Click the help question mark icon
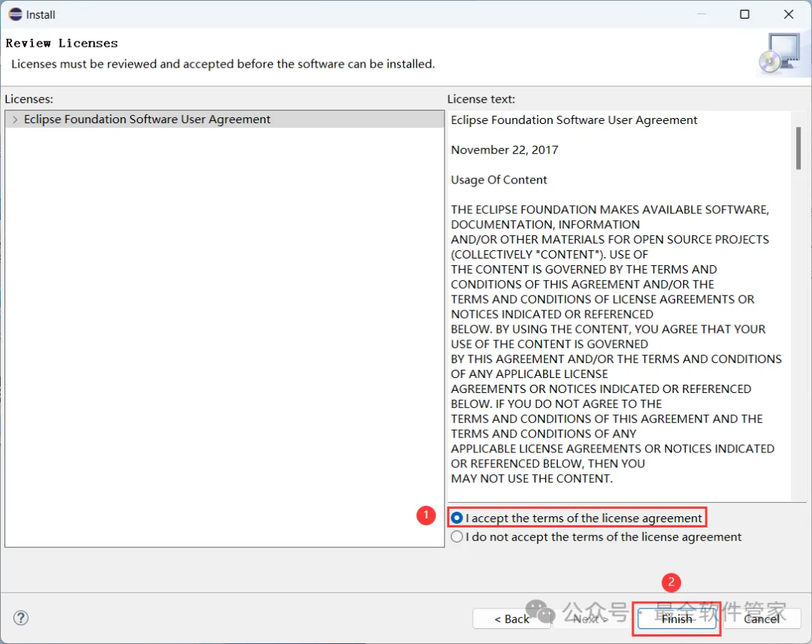This screenshot has width=812, height=644. click(x=21, y=618)
